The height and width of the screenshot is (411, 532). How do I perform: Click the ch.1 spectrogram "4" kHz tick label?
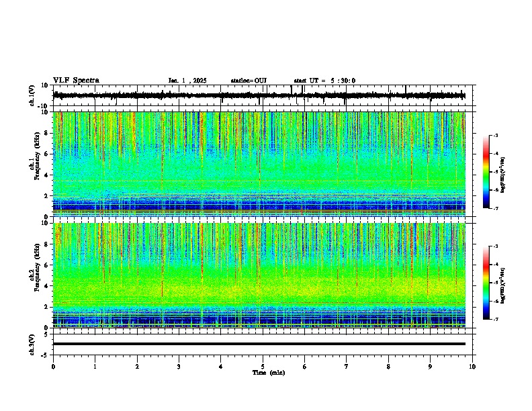(x=46, y=175)
